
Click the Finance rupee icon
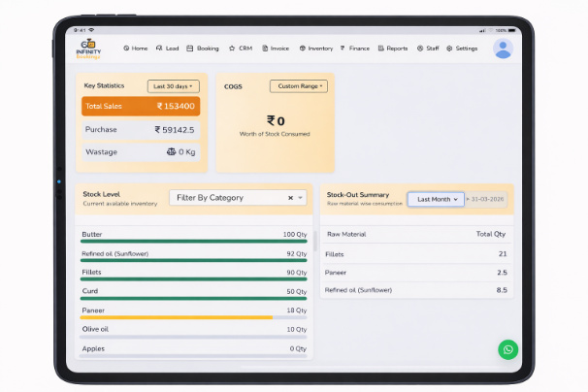tap(343, 49)
